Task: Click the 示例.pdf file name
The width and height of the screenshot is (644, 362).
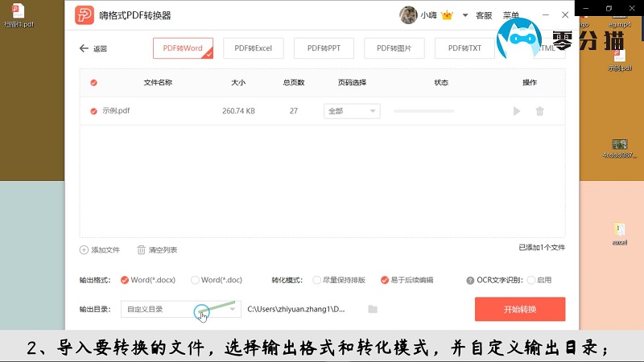Action: click(x=116, y=111)
